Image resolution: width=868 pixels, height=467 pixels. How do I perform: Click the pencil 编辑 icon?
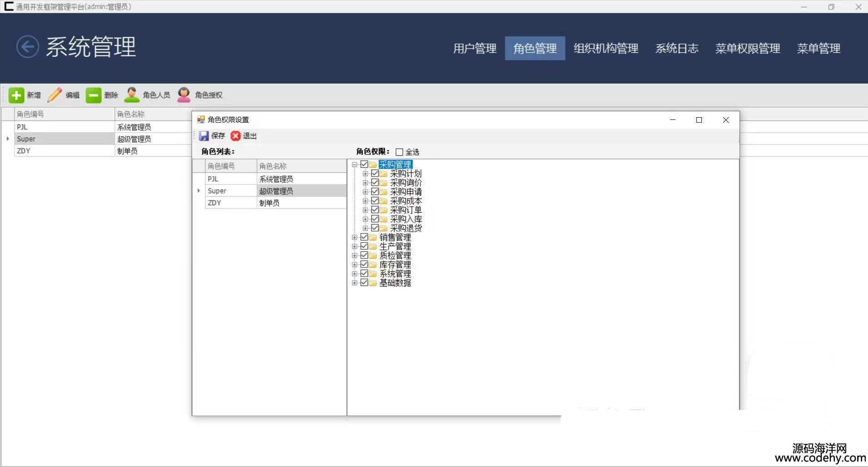pos(54,95)
